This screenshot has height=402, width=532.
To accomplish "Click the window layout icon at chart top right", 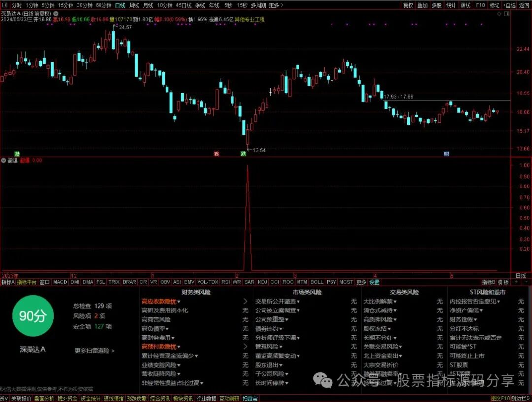I will [507, 14].
